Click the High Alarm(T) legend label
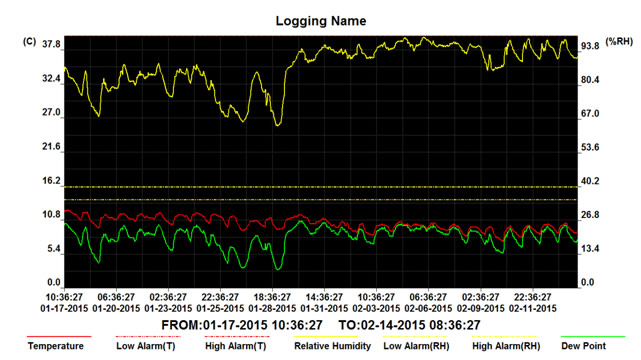 point(235,346)
